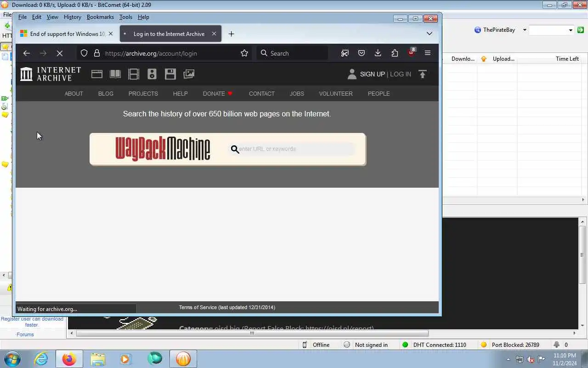588x368 pixels.
Task: Click the Port Blocked status indicator
Action: coord(510,345)
